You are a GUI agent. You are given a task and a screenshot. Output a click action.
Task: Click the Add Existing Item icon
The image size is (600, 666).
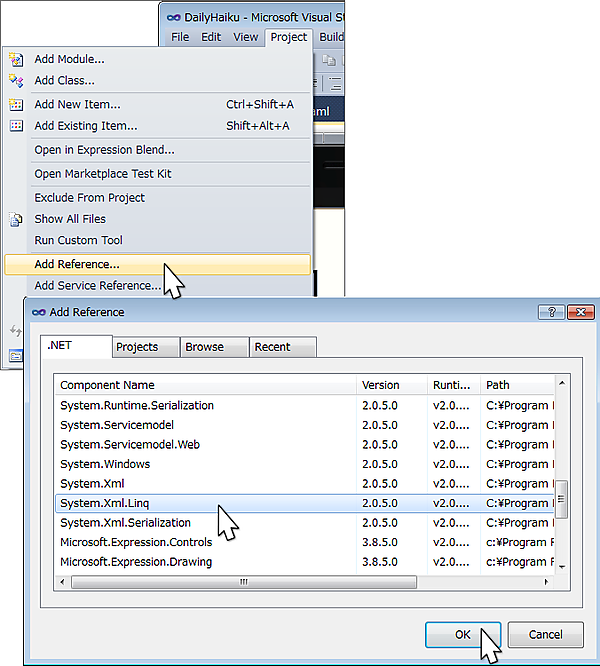[16, 126]
